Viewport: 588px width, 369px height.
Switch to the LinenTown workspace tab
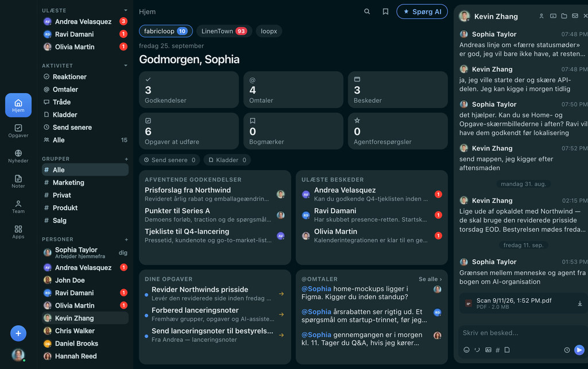coord(224,31)
